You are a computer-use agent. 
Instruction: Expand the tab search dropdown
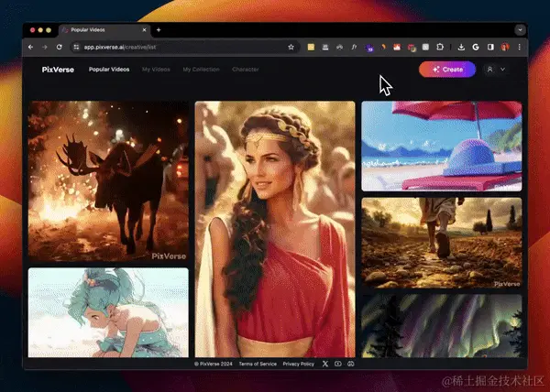click(x=520, y=30)
